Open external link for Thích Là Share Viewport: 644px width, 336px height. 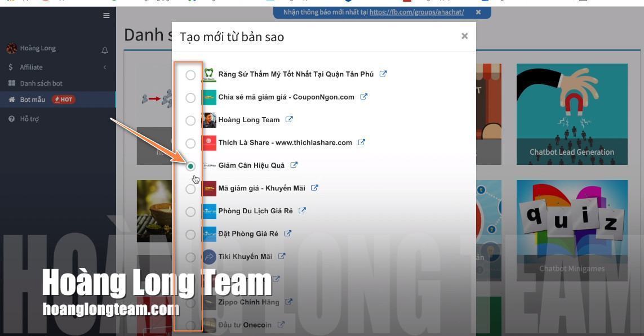[x=361, y=142]
